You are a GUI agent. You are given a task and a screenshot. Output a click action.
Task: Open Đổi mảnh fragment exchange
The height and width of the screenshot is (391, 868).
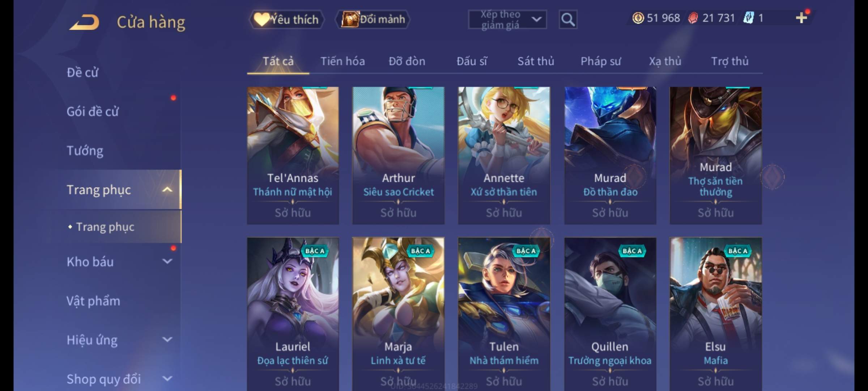coord(373,19)
